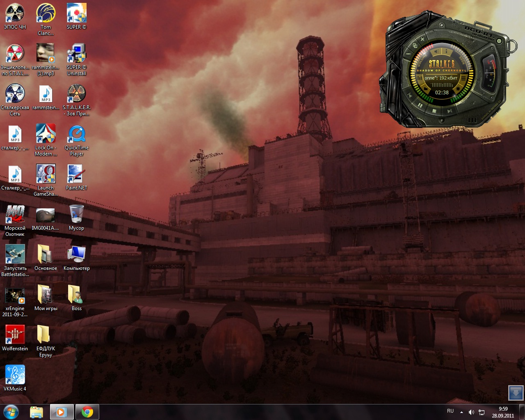Screen dimensions: 525x420
Task: Launch the Wolfenstein shortcut
Action: click(15, 338)
